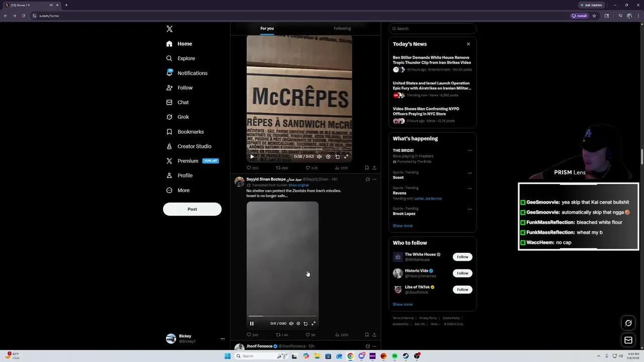644x362 pixels.
Task: Switch to the For you tab
Action: (267, 29)
